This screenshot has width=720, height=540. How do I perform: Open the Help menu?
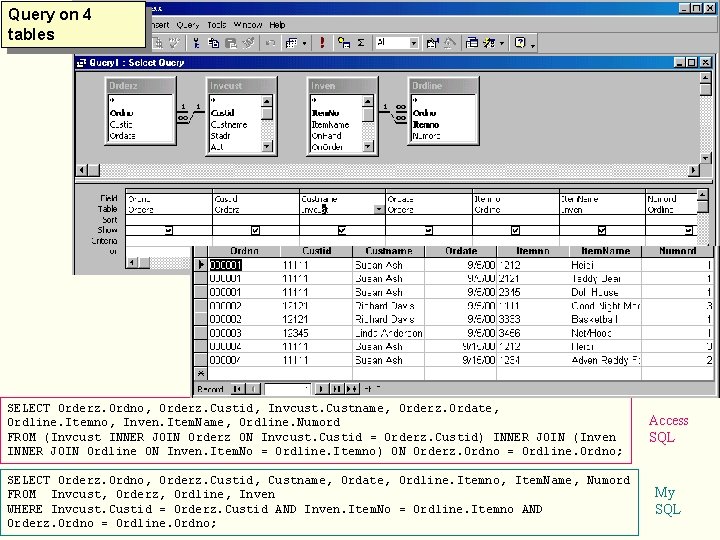click(277, 25)
